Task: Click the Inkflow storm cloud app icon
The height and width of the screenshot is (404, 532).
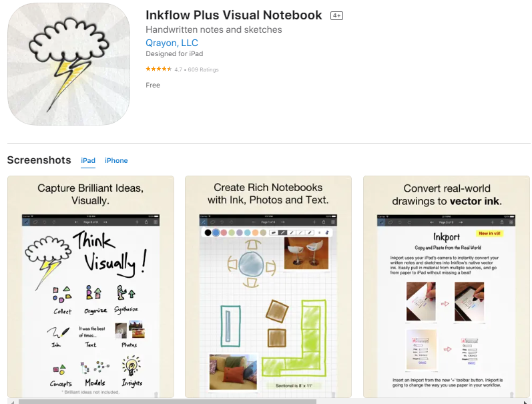Action: pyautogui.click(x=69, y=64)
